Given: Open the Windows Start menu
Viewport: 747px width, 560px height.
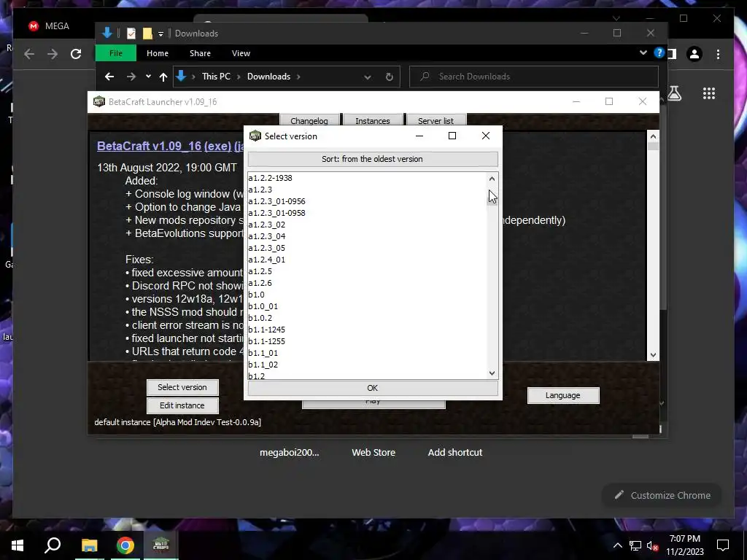Looking at the screenshot, I should pos(18,545).
